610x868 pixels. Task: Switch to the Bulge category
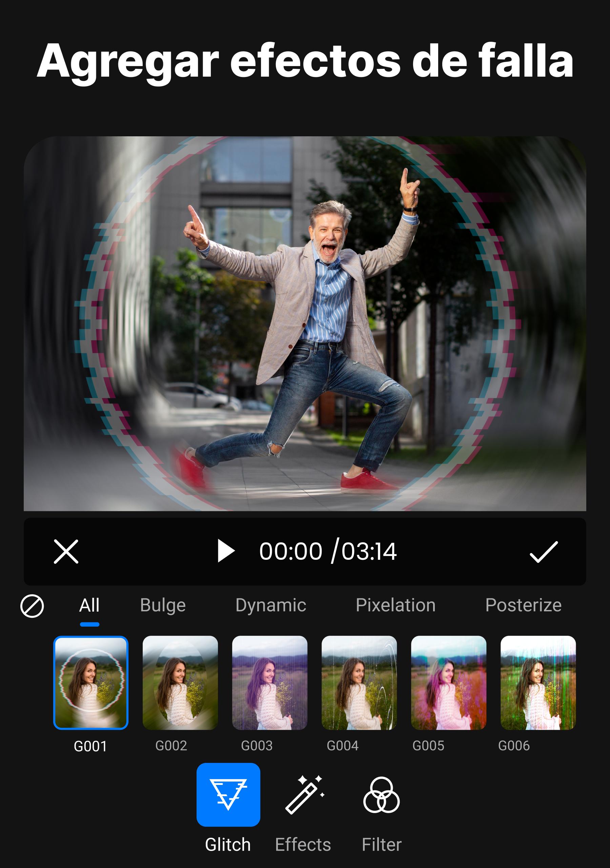coord(163,606)
